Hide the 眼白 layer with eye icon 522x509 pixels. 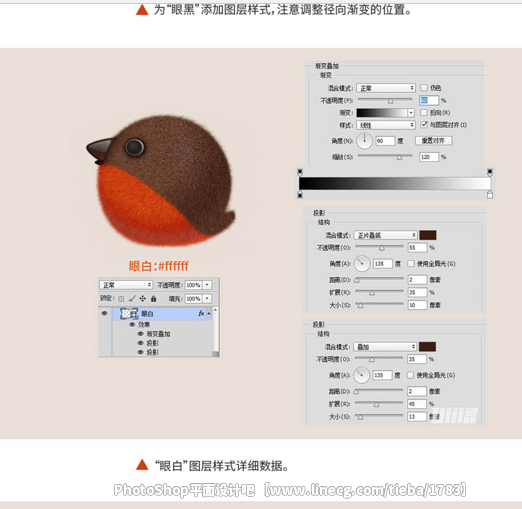coord(104,313)
